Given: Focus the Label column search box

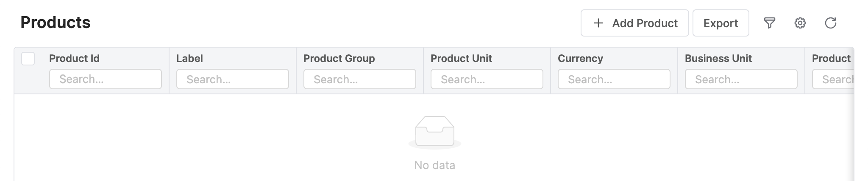Looking at the screenshot, I should click(233, 79).
